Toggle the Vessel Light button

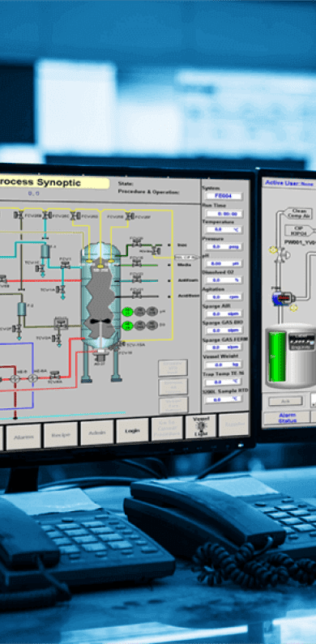click(x=200, y=427)
